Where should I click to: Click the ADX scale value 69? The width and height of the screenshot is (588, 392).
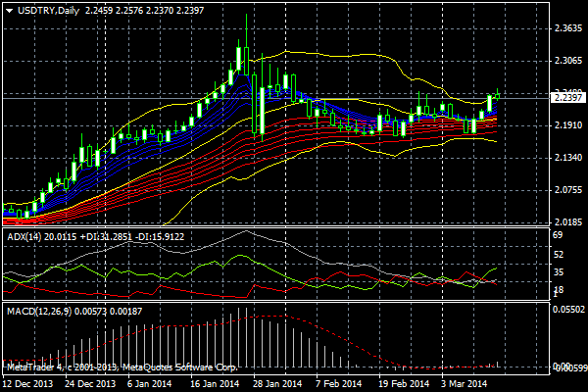tap(557, 236)
